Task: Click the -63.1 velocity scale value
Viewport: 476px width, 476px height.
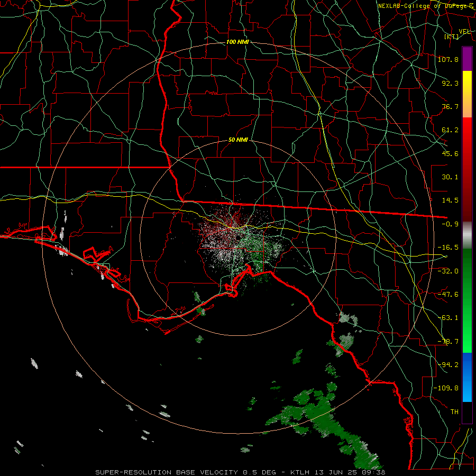Action: point(448,318)
